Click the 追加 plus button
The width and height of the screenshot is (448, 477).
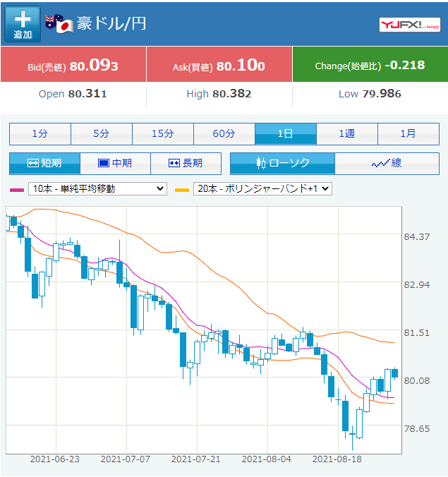23,24
